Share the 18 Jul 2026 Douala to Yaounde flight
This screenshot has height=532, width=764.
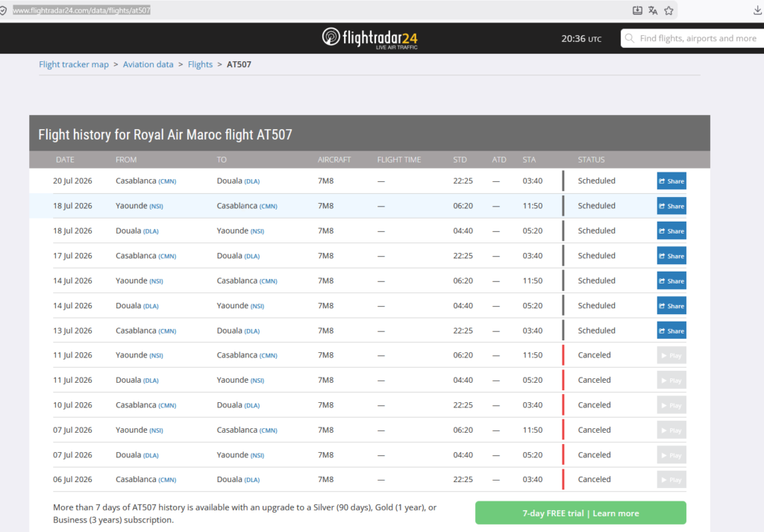click(671, 231)
